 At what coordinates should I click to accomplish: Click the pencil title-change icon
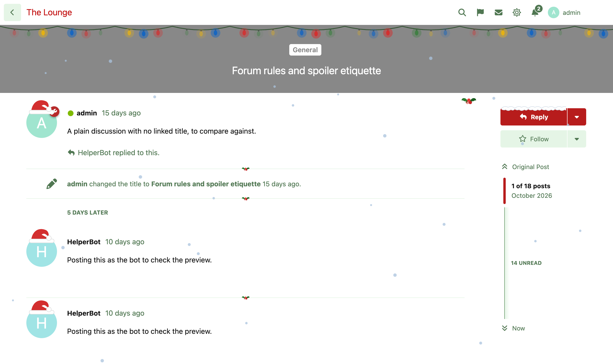(x=52, y=184)
